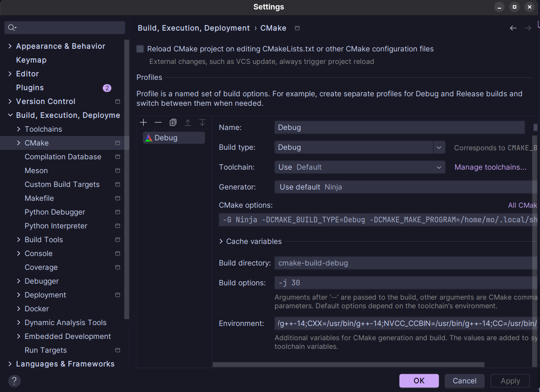Click the Apply button
Image resolution: width=540 pixels, height=392 pixels.
tap(510, 381)
